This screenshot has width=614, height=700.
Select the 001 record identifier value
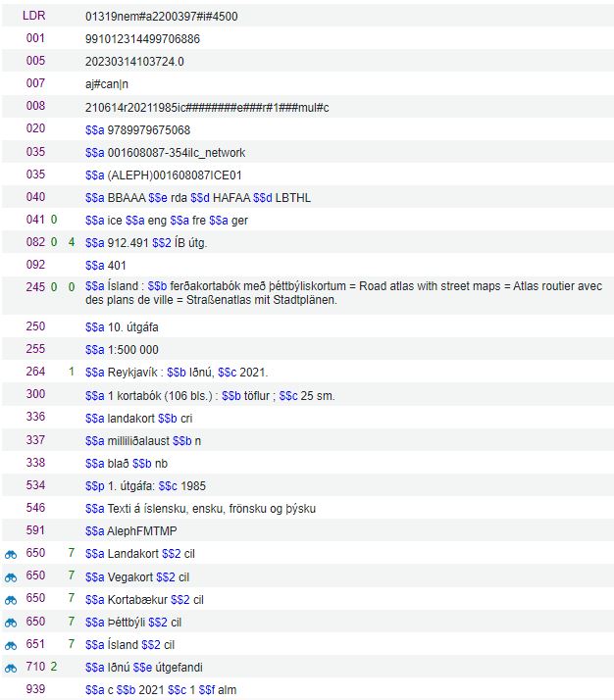(142, 39)
